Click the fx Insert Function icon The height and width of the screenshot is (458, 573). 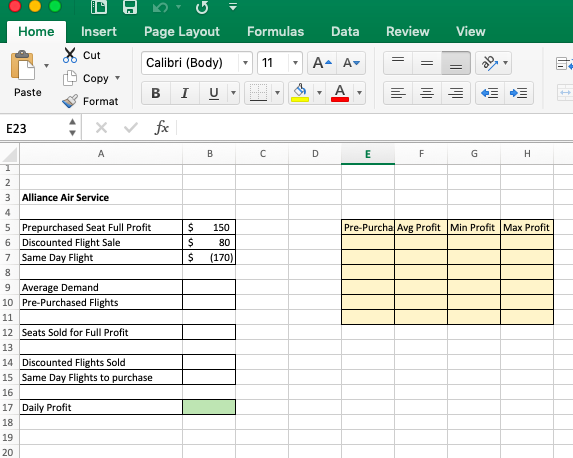click(162, 128)
